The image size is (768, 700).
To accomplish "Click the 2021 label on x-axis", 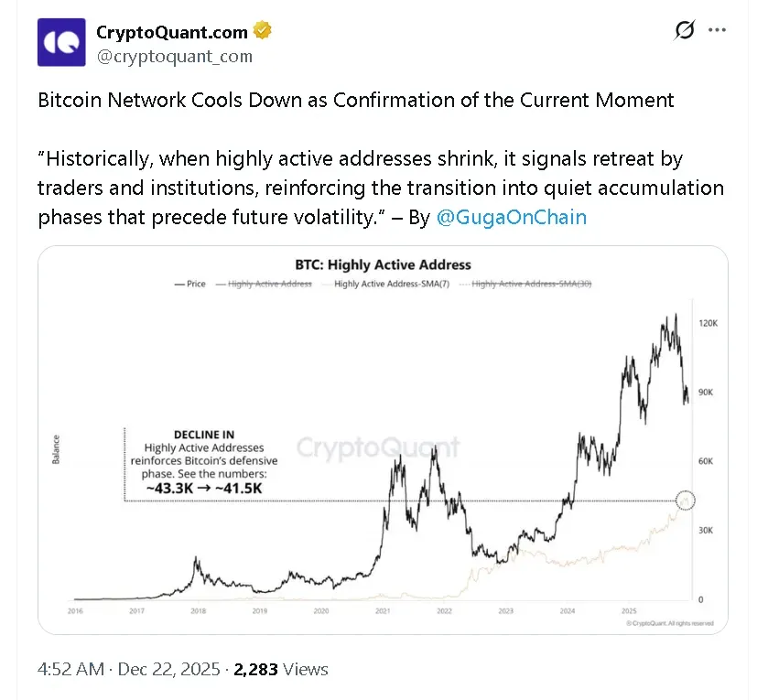I will (384, 609).
